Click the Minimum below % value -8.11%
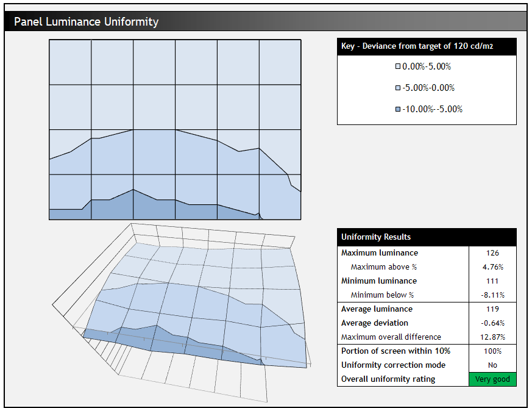Screen dimensions: 532x408 492,295
